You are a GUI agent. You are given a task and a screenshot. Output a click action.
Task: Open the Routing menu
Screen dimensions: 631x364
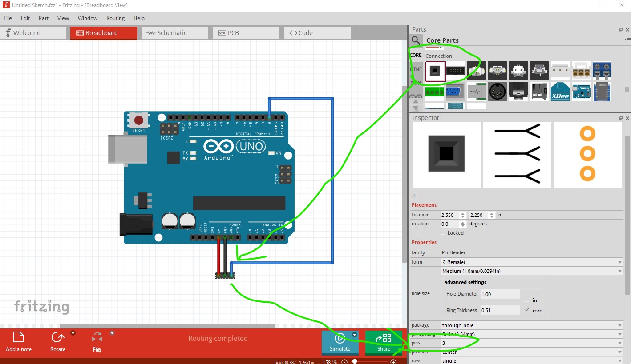(x=115, y=18)
